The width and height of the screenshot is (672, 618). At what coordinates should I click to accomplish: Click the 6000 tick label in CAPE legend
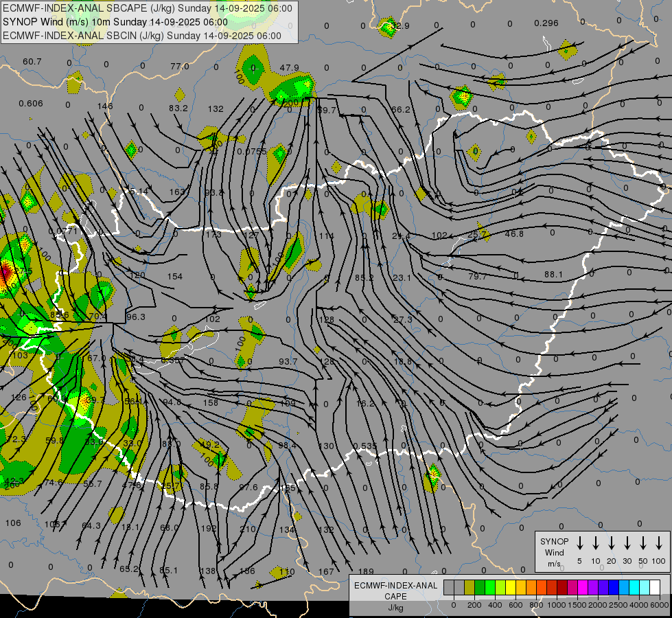659,605
